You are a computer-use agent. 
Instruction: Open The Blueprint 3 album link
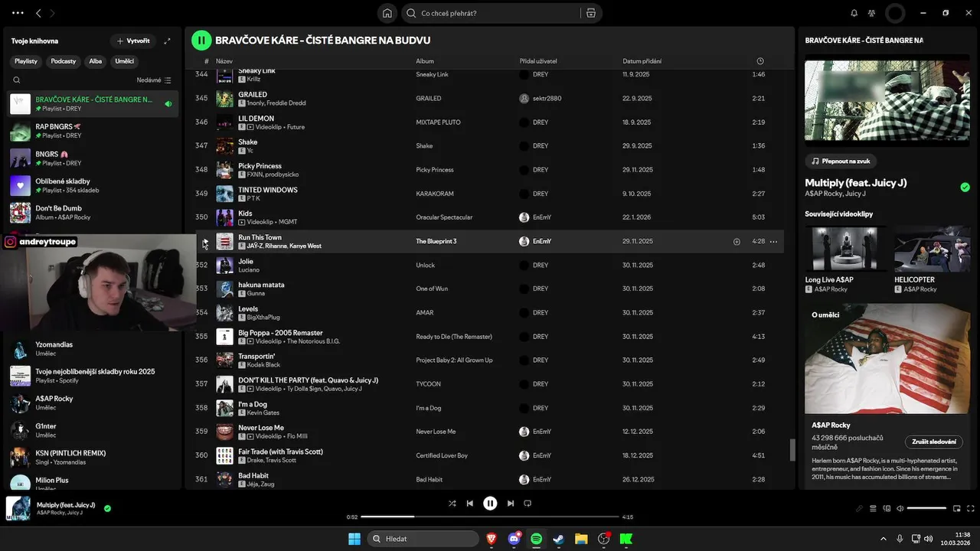[436, 241]
